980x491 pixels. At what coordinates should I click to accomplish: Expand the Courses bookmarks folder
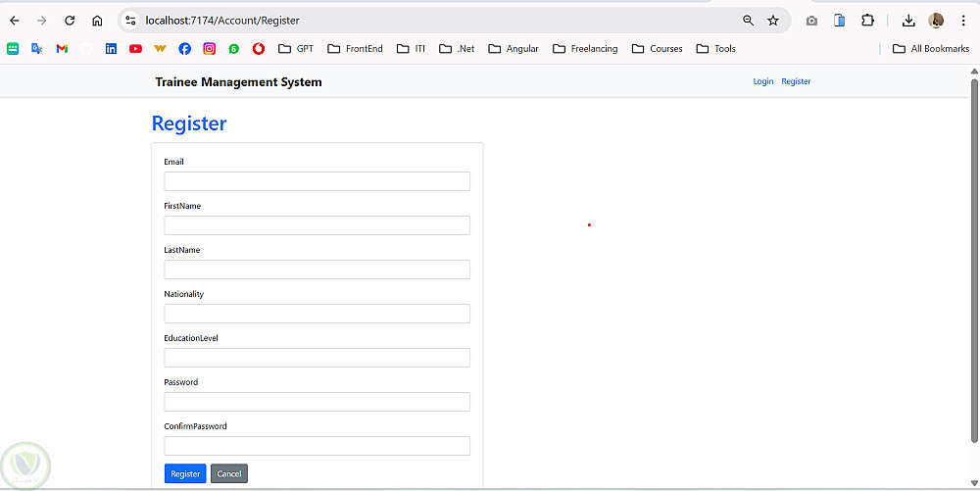coord(657,49)
